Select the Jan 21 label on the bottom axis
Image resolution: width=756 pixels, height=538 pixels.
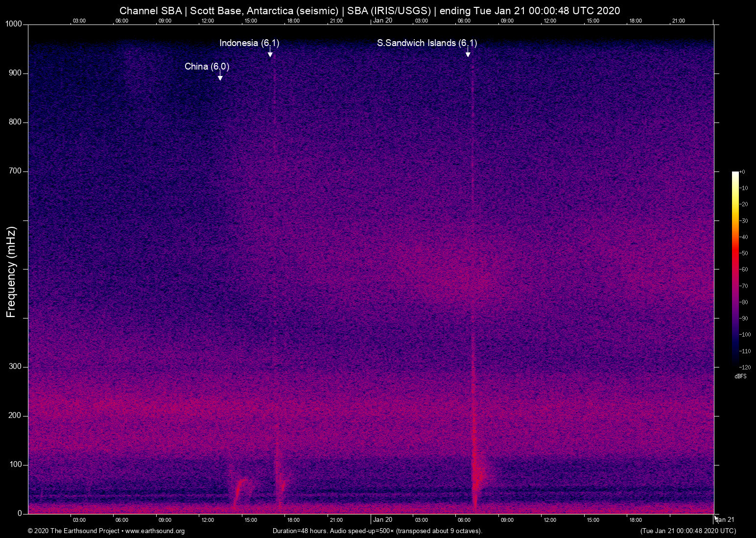pos(724,520)
